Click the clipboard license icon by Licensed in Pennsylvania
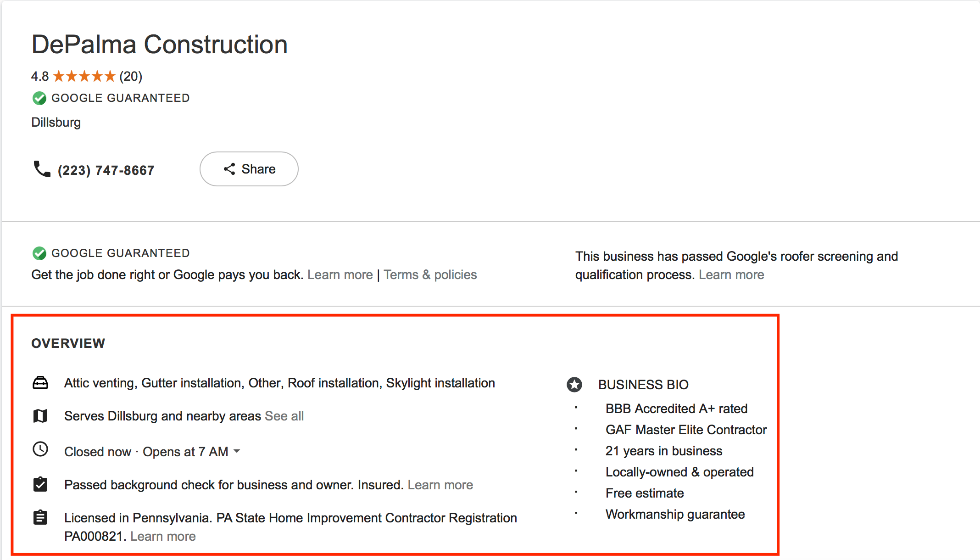980x560 pixels. tap(40, 517)
